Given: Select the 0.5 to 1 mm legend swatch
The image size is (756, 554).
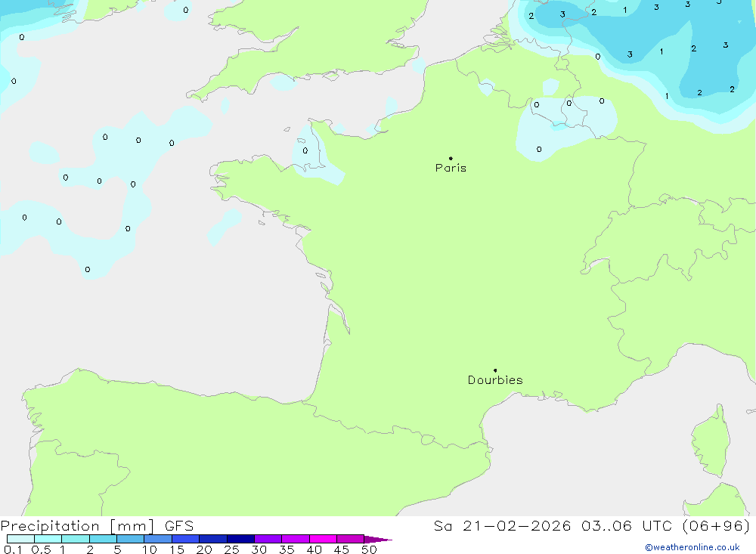Looking at the screenshot, I should (x=48, y=539).
